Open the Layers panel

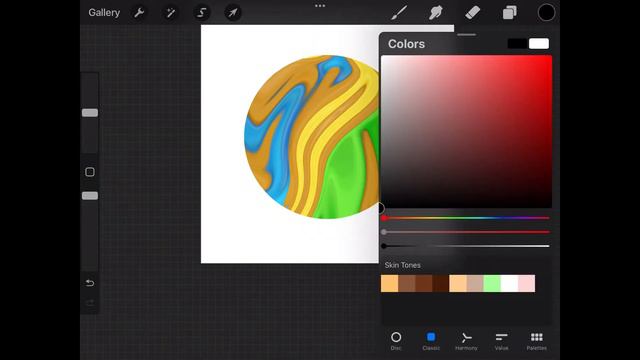509,13
